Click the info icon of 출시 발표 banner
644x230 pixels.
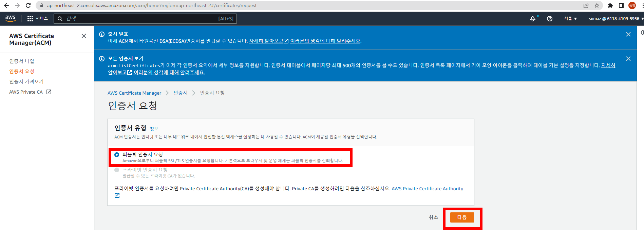(101, 34)
